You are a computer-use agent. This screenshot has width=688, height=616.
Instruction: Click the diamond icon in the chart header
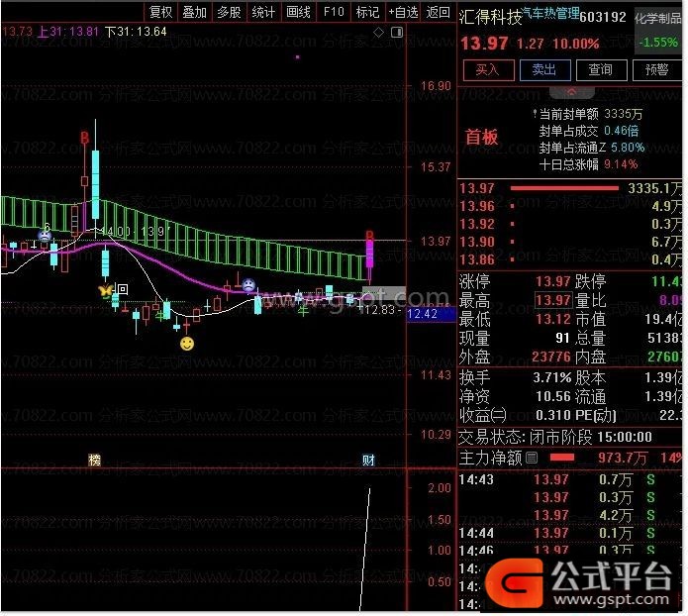click(378, 32)
